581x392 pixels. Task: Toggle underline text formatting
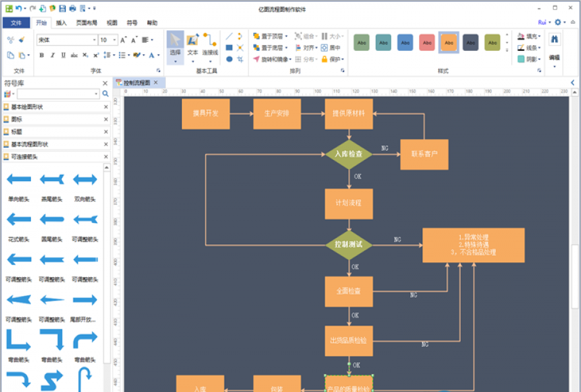click(63, 55)
